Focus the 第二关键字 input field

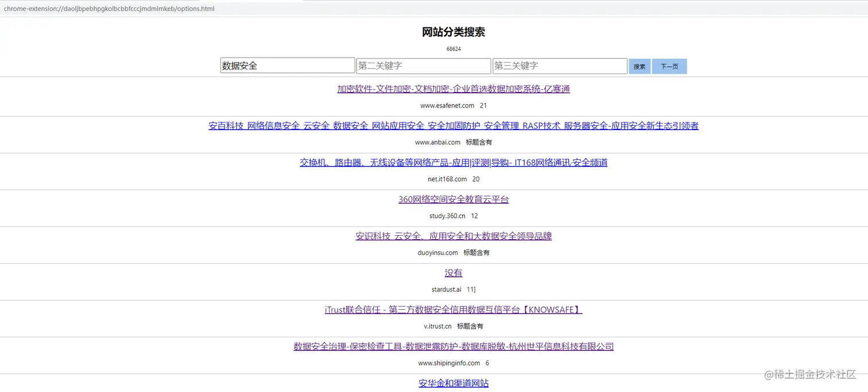(424, 66)
